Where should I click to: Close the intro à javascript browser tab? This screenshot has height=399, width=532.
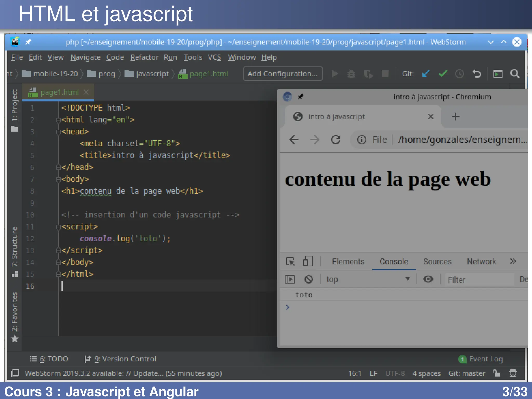click(431, 116)
